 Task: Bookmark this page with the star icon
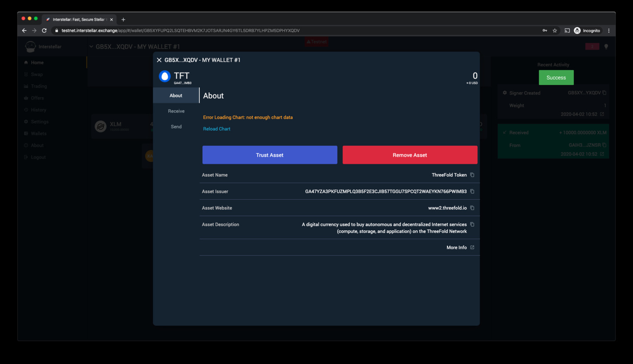[554, 31]
